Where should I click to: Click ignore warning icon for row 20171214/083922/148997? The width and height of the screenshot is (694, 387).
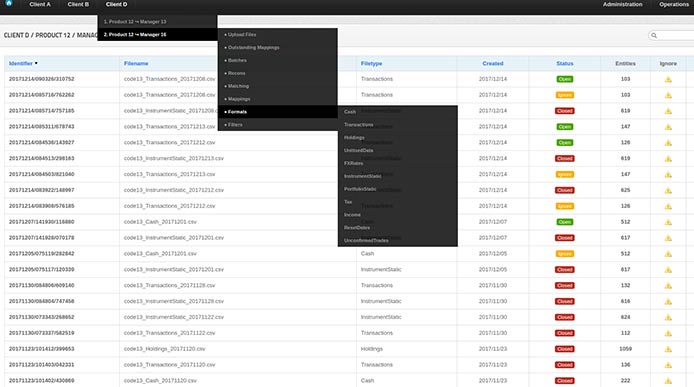(x=668, y=190)
